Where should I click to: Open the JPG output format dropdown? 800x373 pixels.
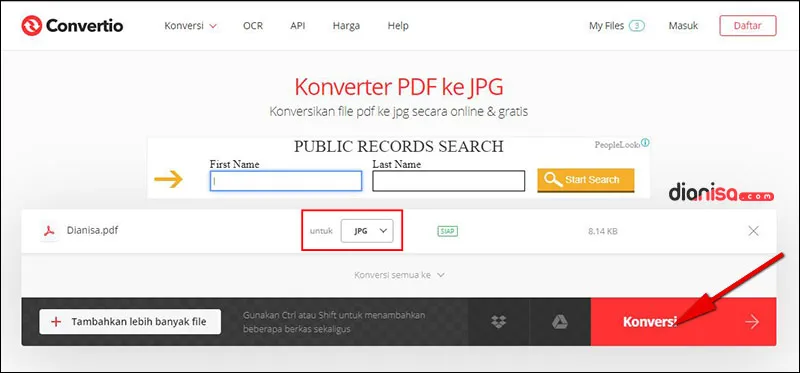point(367,231)
